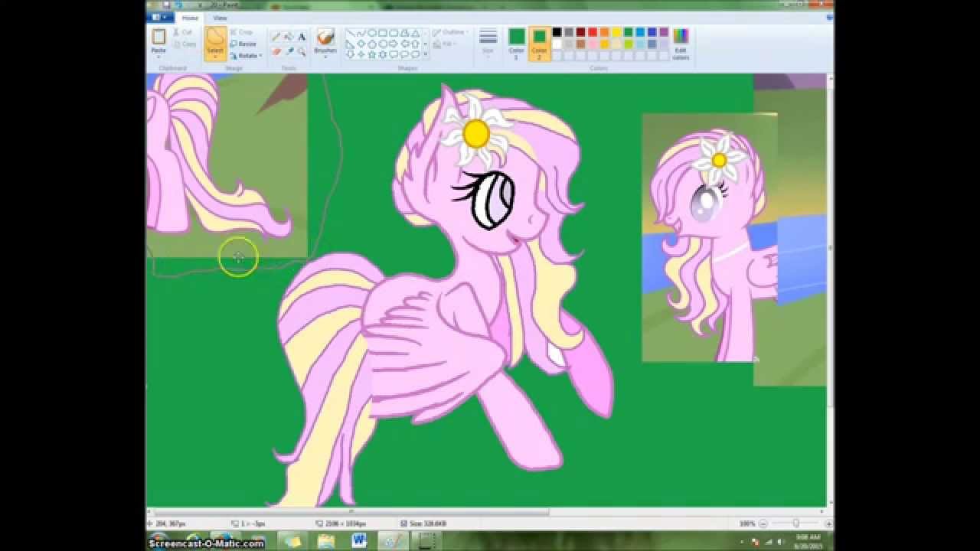The image size is (980, 551).
Task: Activate the Eraser tool
Action: point(276,51)
